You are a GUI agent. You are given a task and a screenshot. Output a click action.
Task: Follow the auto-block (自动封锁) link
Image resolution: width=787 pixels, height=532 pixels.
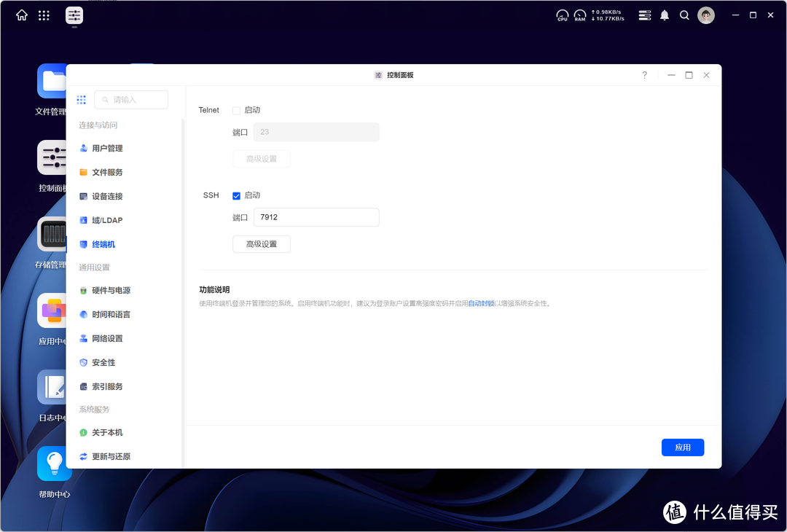[481, 303]
